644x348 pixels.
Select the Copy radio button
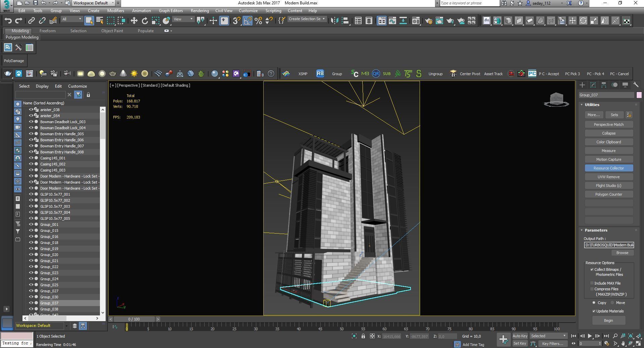(x=594, y=303)
